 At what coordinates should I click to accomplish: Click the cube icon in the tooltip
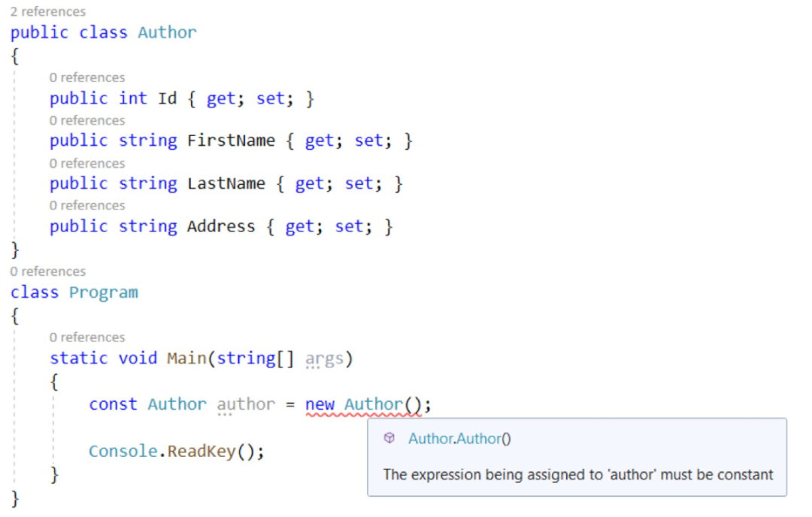389,438
